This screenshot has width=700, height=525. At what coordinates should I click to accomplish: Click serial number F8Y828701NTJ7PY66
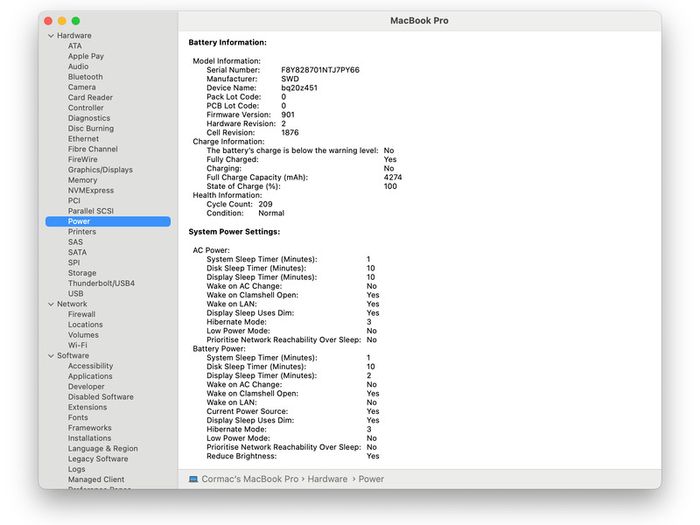(320, 70)
